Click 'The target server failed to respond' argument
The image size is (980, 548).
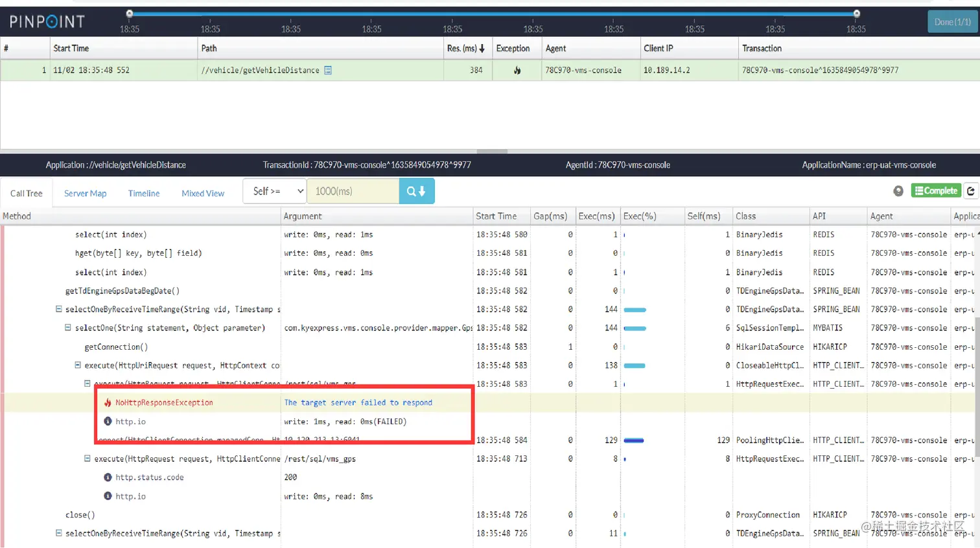tap(358, 403)
